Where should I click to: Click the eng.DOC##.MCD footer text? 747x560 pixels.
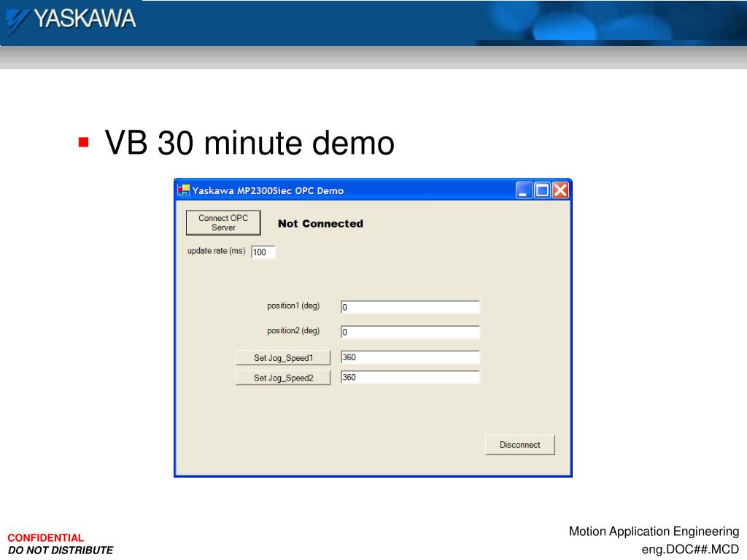[x=690, y=549]
